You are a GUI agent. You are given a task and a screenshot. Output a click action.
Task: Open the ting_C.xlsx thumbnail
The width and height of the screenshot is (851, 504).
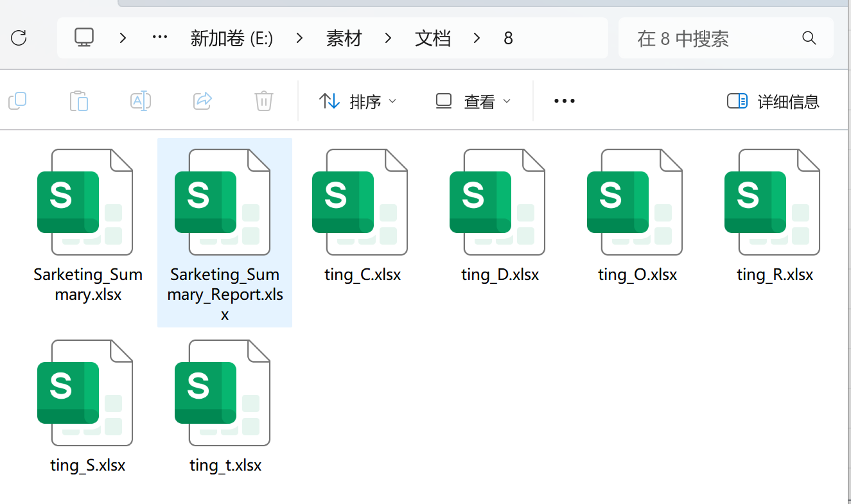coord(362,202)
